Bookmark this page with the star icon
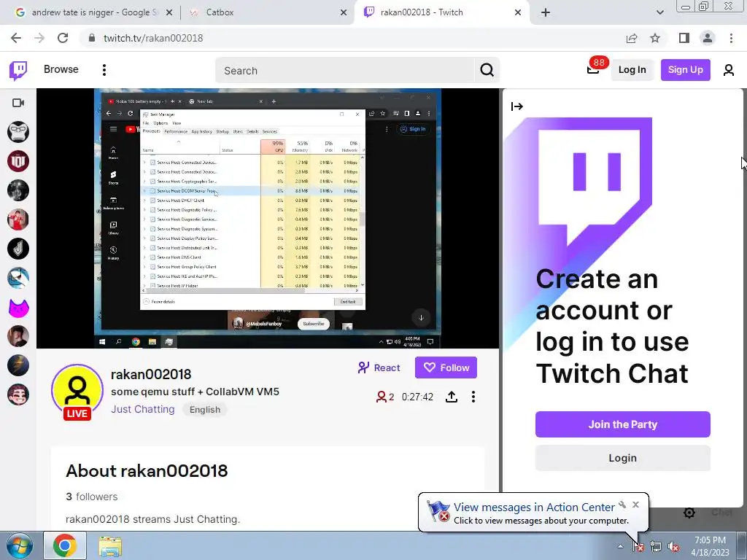 tap(655, 38)
